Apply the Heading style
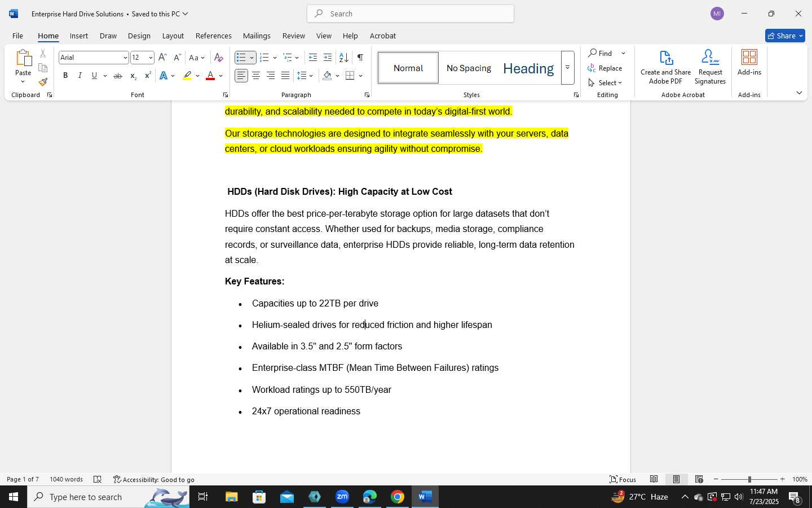Screen dimensions: 812x508 coord(528,68)
